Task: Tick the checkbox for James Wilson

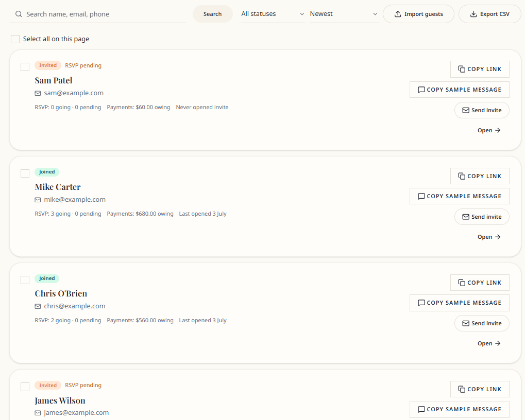Action: click(25, 387)
